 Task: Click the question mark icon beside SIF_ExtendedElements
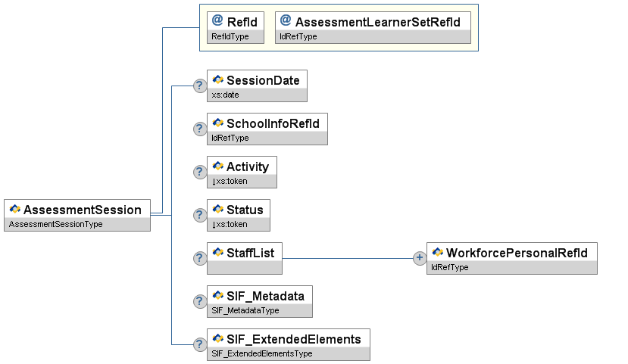(200, 344)
